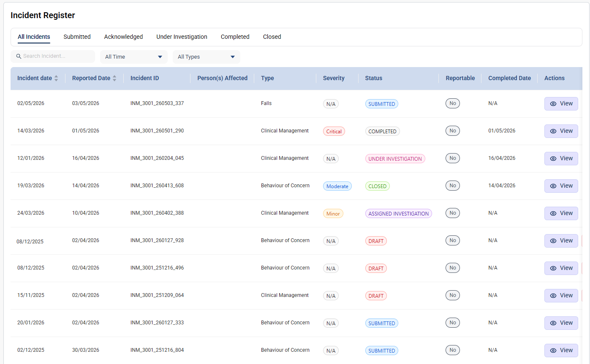This screenshot has height=364, width=590.
Task: Click the Reportable column header
Action: tap(460, 78)
